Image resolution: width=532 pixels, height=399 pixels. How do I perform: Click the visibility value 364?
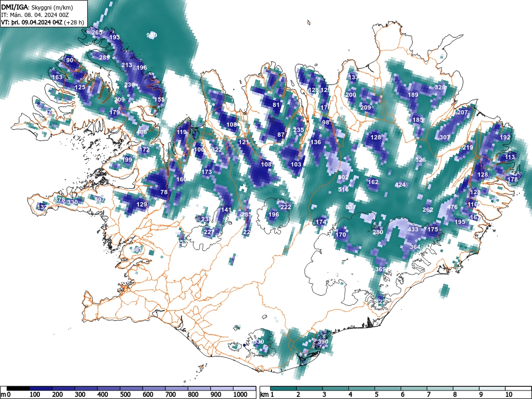tap(415, 247)
